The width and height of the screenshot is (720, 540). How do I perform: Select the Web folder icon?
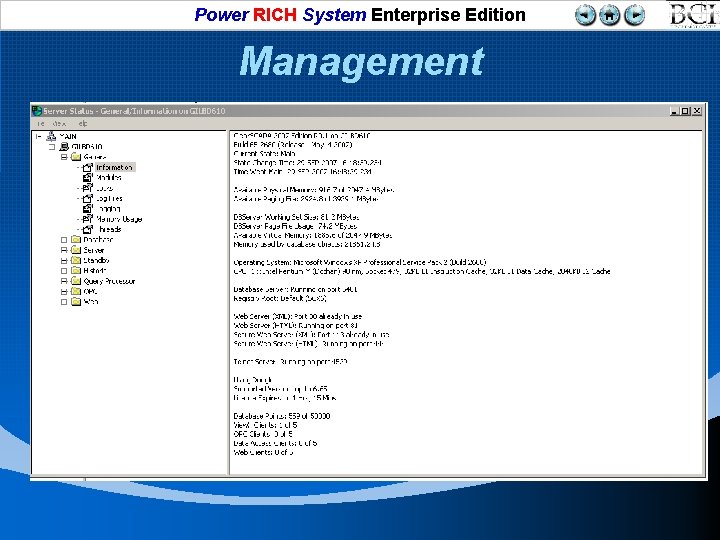[76, 302]
